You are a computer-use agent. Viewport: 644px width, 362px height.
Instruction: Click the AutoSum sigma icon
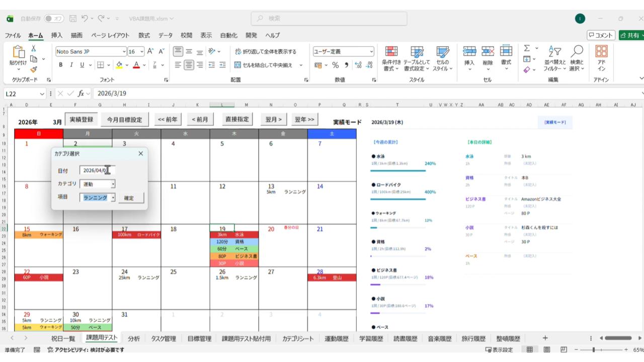527,48
